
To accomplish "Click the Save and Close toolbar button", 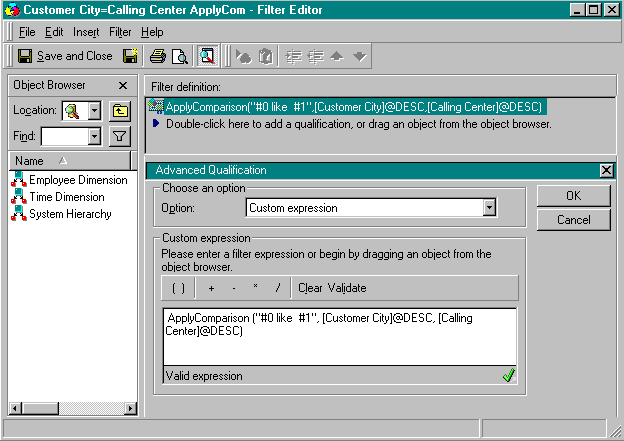I will (65, 56).
